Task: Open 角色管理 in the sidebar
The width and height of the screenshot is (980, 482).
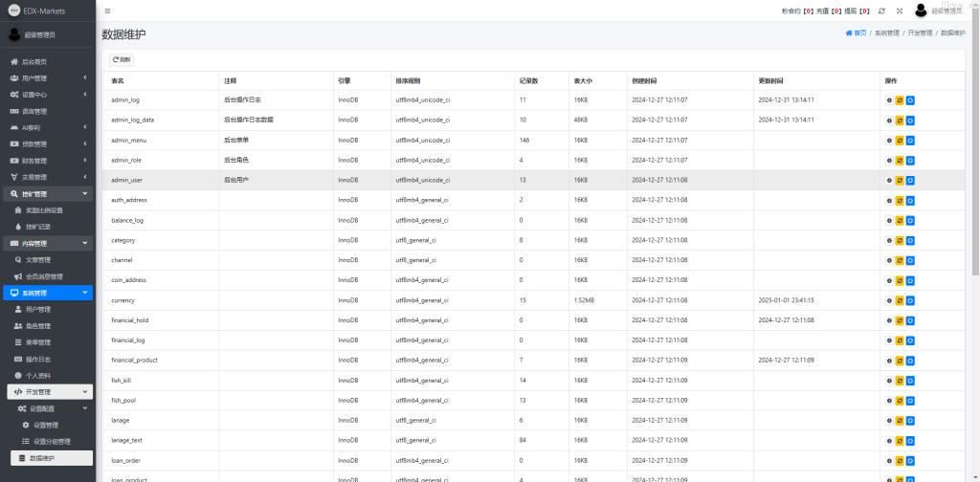Action: 38,326
